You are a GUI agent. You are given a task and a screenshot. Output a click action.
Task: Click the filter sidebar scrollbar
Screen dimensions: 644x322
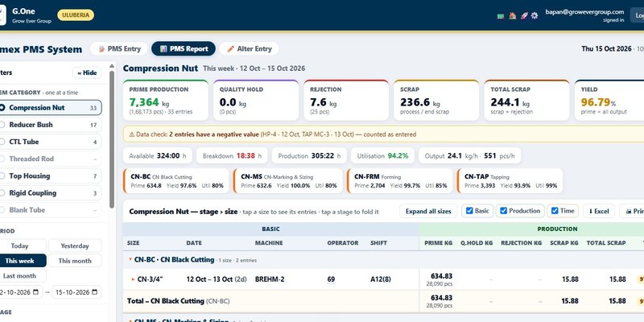coord(112,139)
